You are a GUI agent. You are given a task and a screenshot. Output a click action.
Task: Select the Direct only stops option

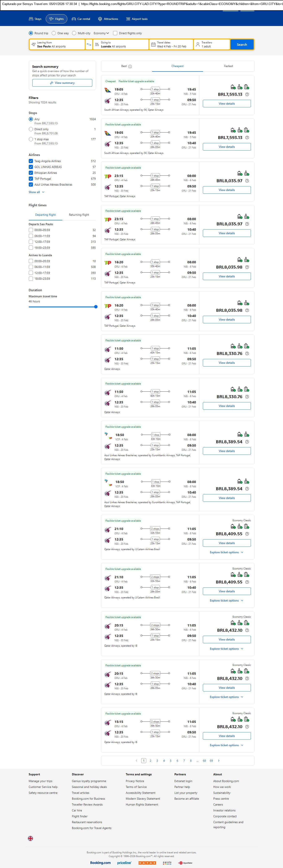31,129
